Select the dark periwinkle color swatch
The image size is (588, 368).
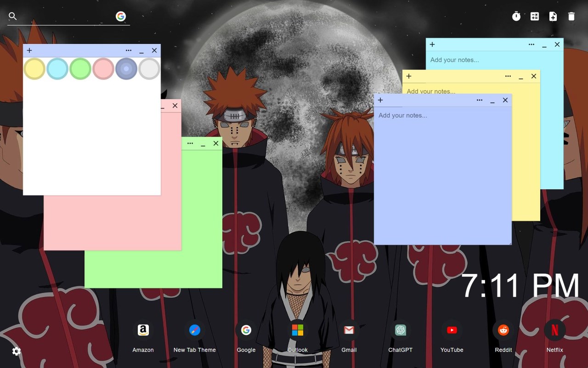(126, 69)
